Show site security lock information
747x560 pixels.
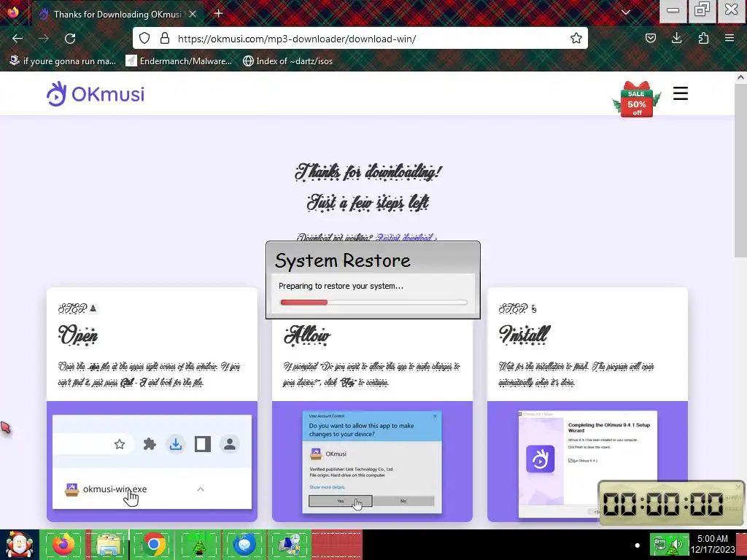coord(165,38)
